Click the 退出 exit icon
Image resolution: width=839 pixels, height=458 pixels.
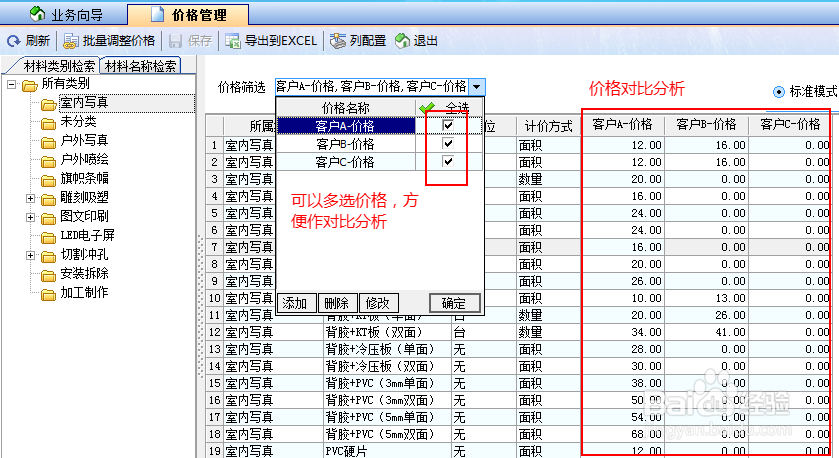[402, 41]
